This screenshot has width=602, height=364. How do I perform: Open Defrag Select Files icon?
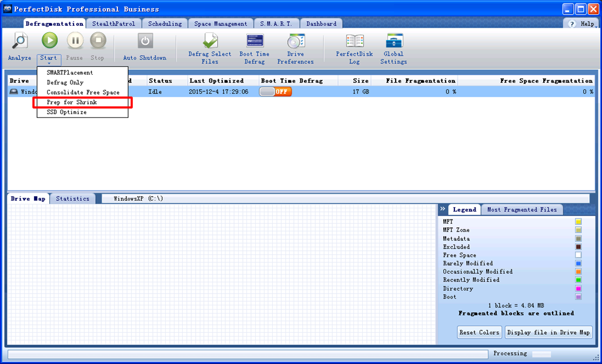tap(210, 41)
